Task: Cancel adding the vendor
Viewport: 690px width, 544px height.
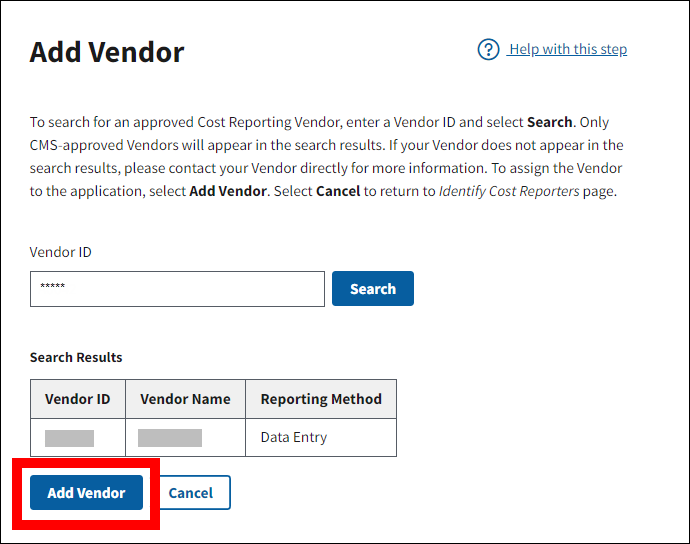Action: tap(190, 493)
